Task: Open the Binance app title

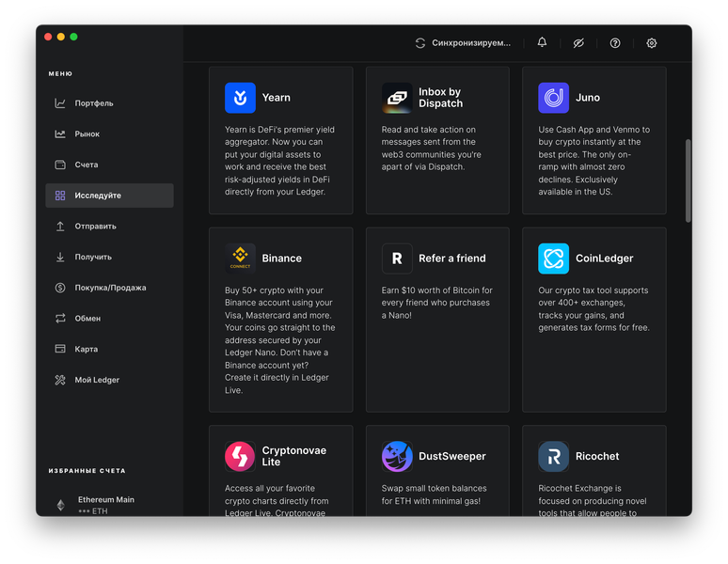Action: (282, 258)
